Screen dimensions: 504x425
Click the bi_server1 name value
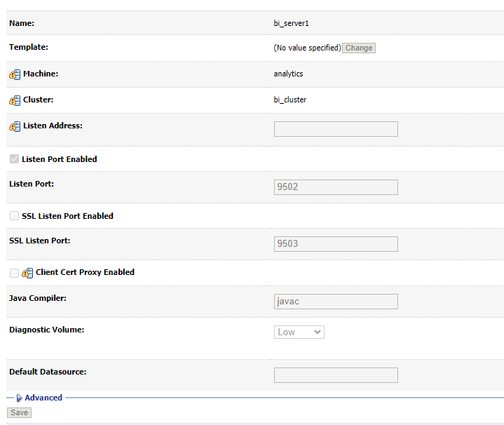tap(291, 23)
